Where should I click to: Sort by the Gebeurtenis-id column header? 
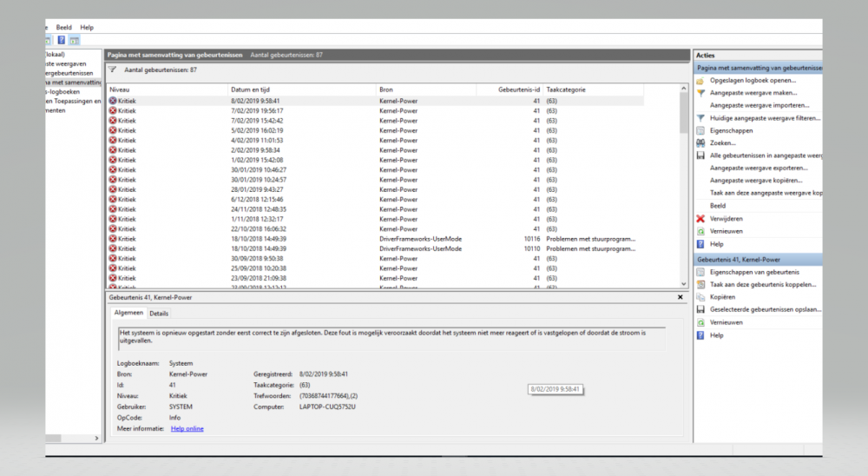(510, 89)
